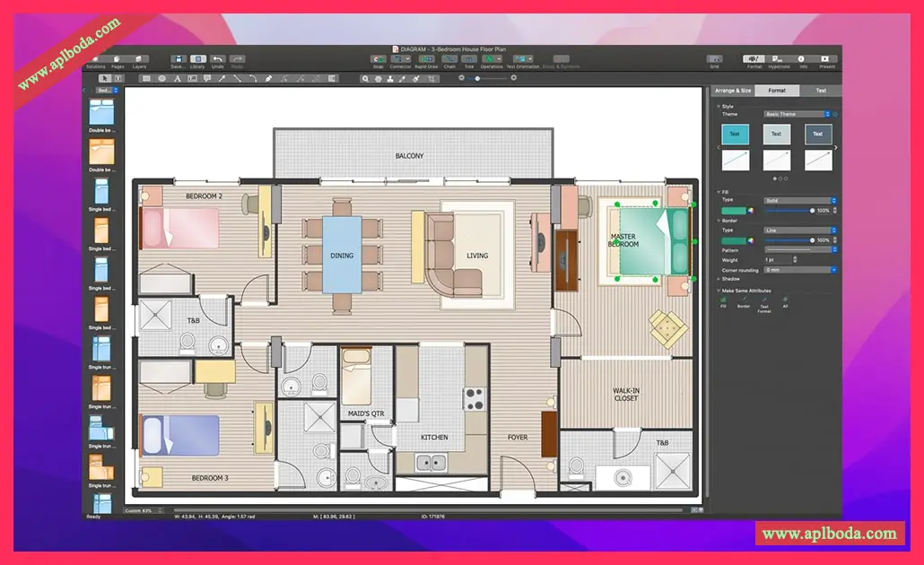Click Fill under Make Same Attributes
This screenshot has height=565, width=924.
tap(723, 301)
